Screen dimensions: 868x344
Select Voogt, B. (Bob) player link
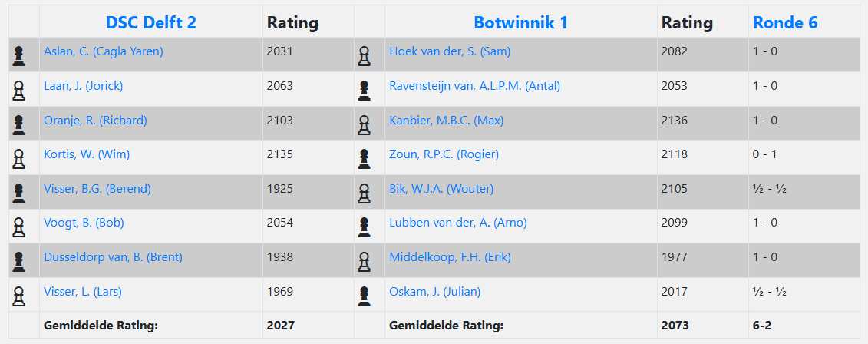[x=84, y=223]
